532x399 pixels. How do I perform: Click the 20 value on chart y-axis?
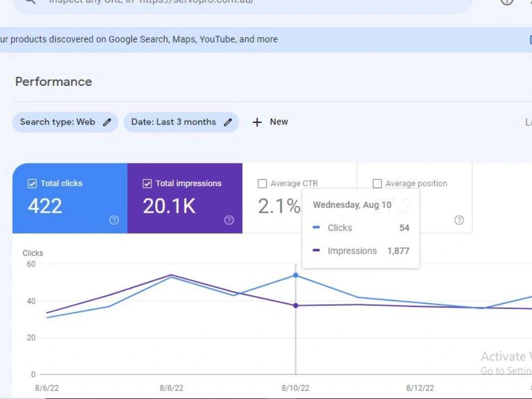(x=31, y=338)
